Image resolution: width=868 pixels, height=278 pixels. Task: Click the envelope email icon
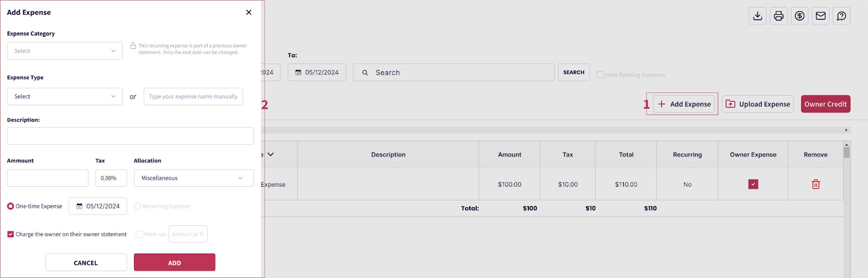pyautogui.click(x=821, y=16)
